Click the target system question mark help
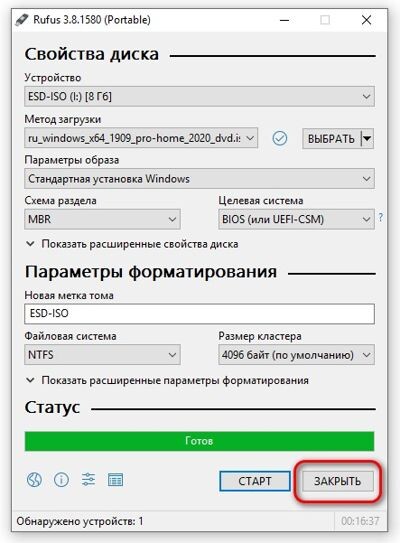 (x=381, y=217)
